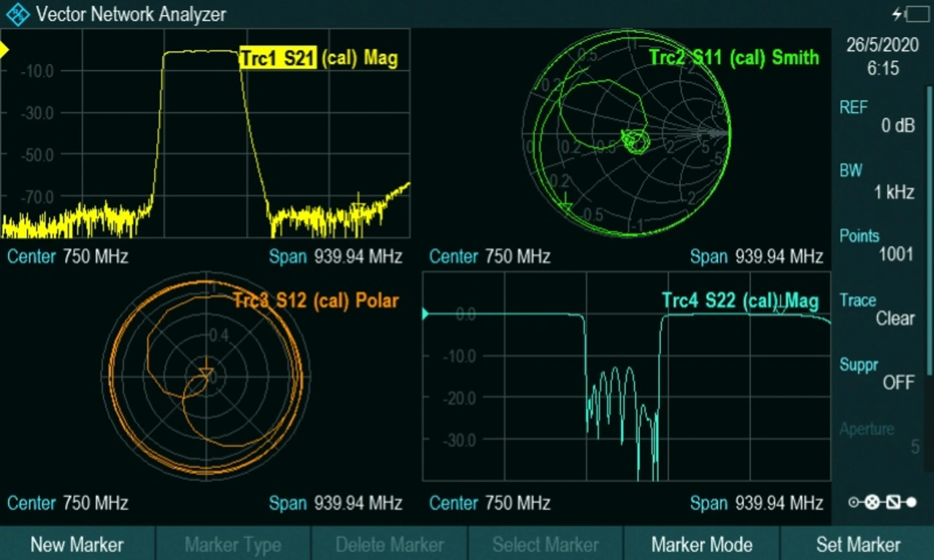Select the Trc1 S21 trace label
Viewport: 934px width, 560px height.
click(278, 58)
